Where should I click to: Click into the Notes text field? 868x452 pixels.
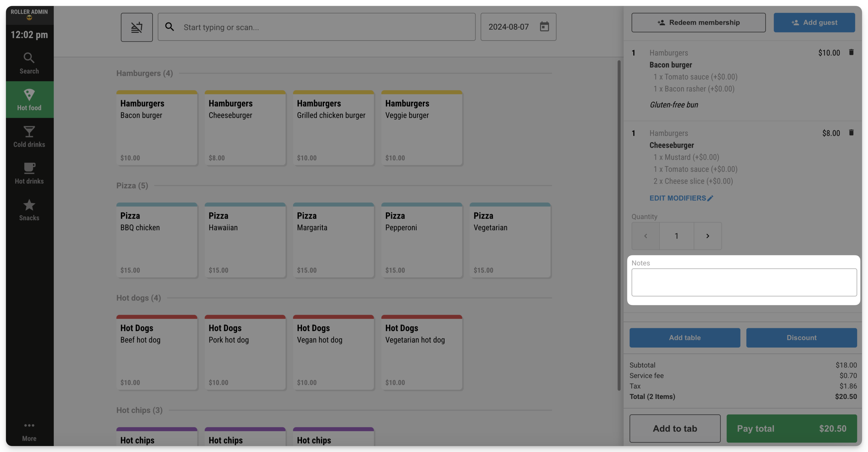click(744, 282)
